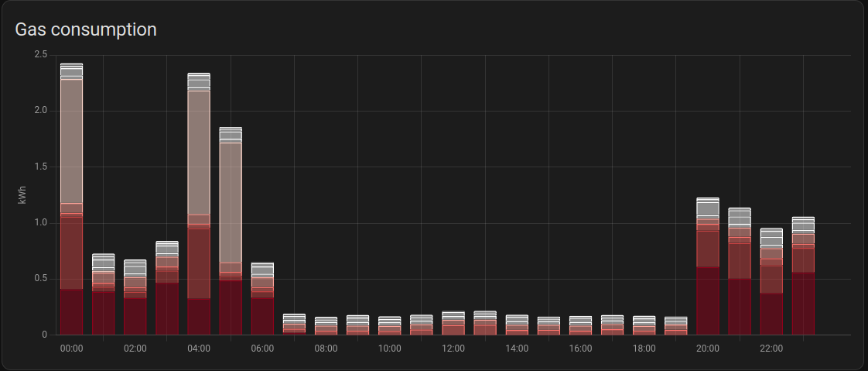The image size is (868, 371).
Task: Click the 12:00 x-axis time label
Action: click(x=453, y=349)
